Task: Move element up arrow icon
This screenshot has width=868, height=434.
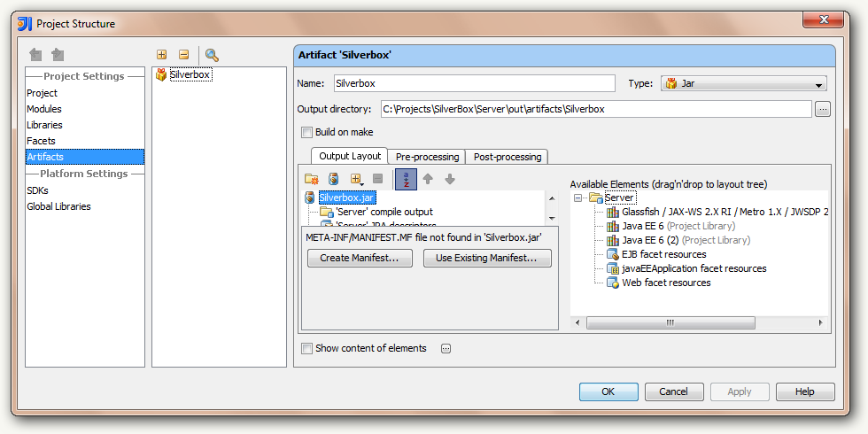Action: (x=428, y=179)
